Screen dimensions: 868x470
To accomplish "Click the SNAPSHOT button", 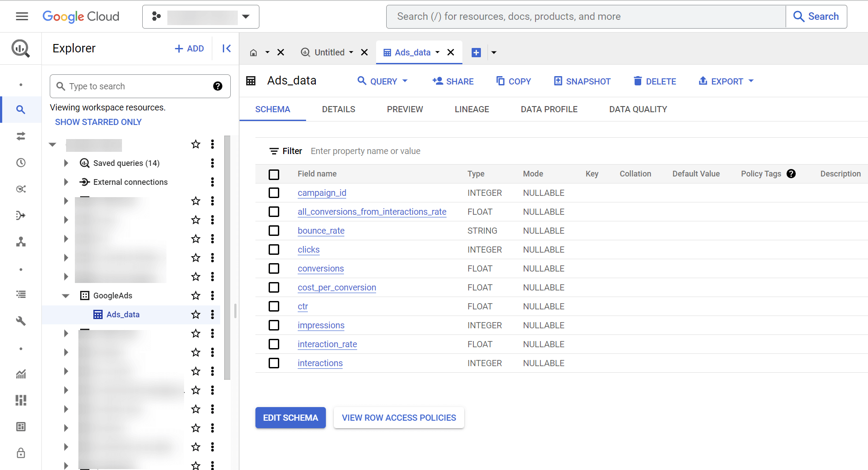I will [582, 81].
